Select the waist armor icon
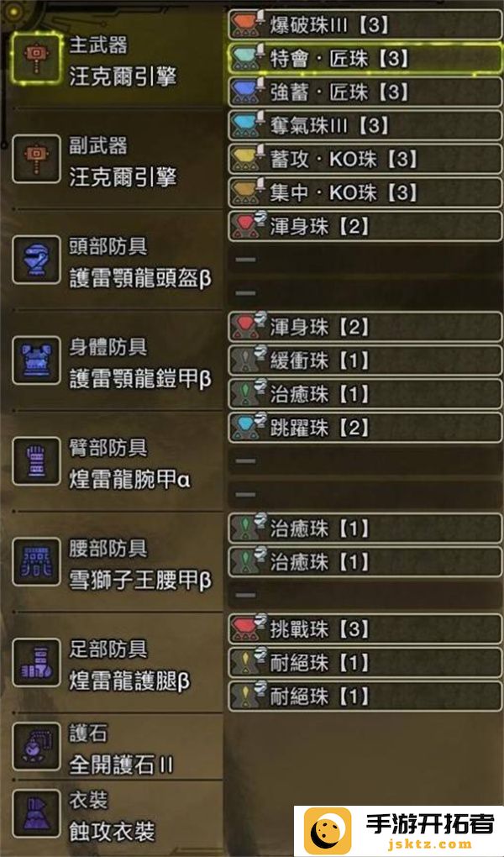Image resolution: width=504 pixels, height=857 pixels. pyautogui.click(x=36, y=561)
